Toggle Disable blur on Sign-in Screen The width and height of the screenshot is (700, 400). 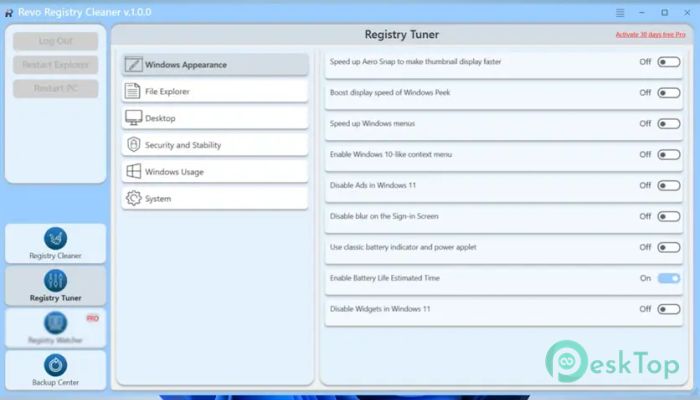point(668,216)
